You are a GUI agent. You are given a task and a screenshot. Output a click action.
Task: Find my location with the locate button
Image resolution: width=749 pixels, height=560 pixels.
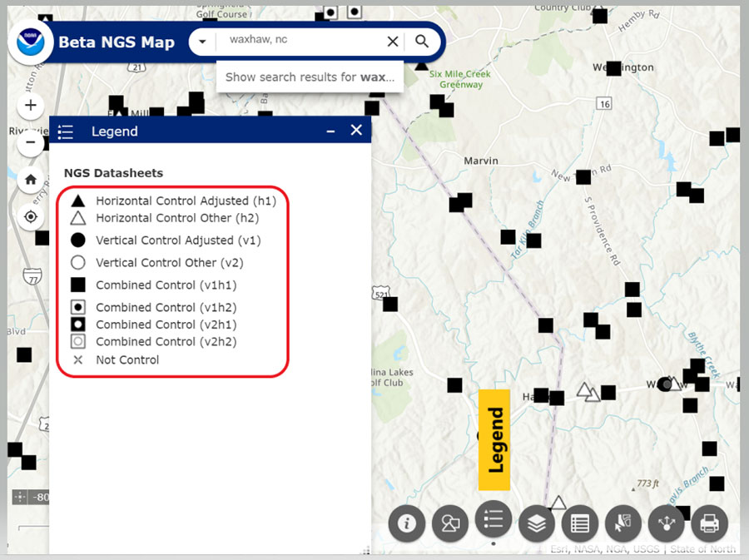(x=31, y=216)
